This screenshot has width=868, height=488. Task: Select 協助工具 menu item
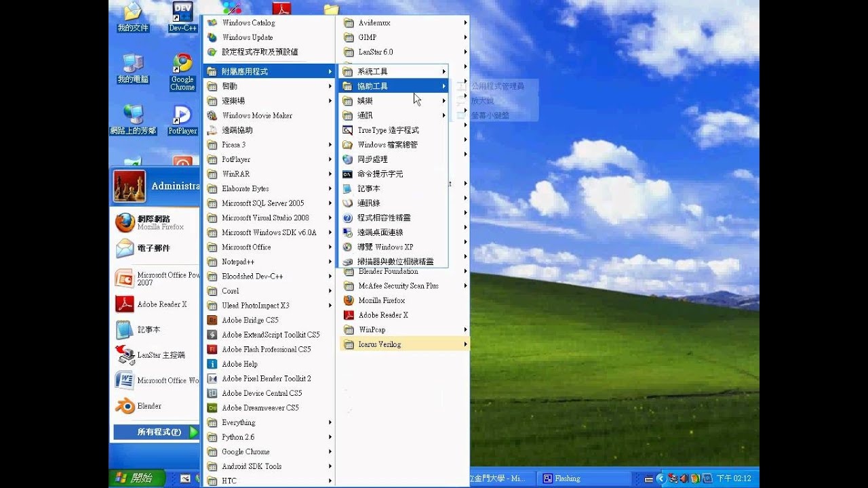coord(393,86)
